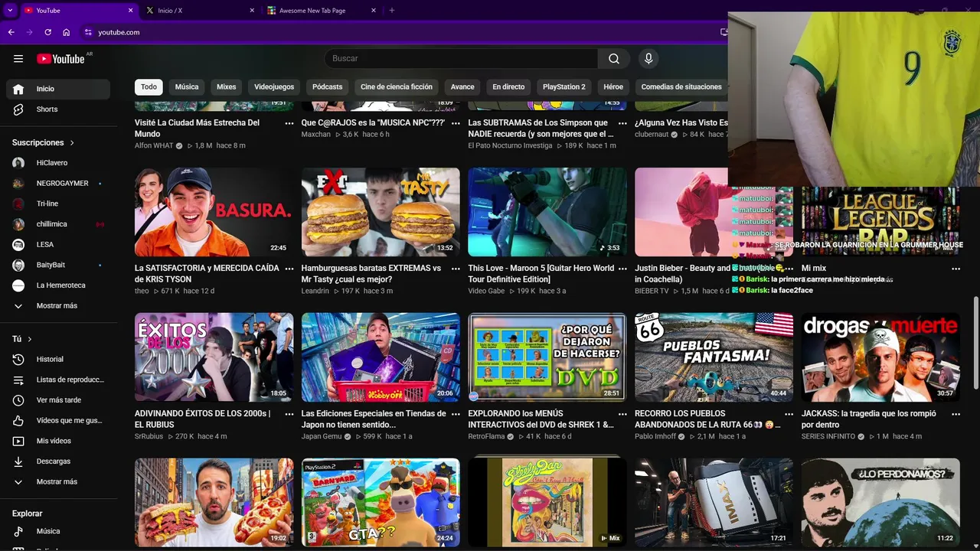Screen dimensions: 980x551
Task: Open Kris Tyson BASURA thumbnail
Action: pos(214,212)
